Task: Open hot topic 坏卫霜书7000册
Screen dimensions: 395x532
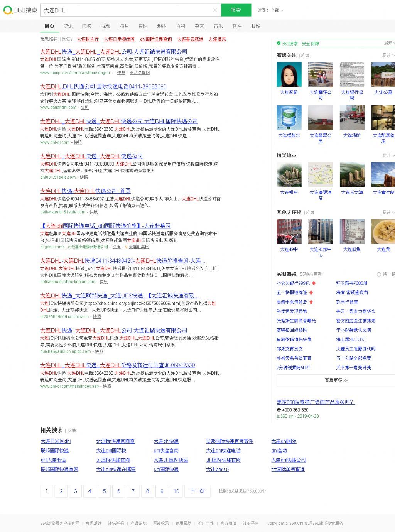Action: [x=352, y=283]
